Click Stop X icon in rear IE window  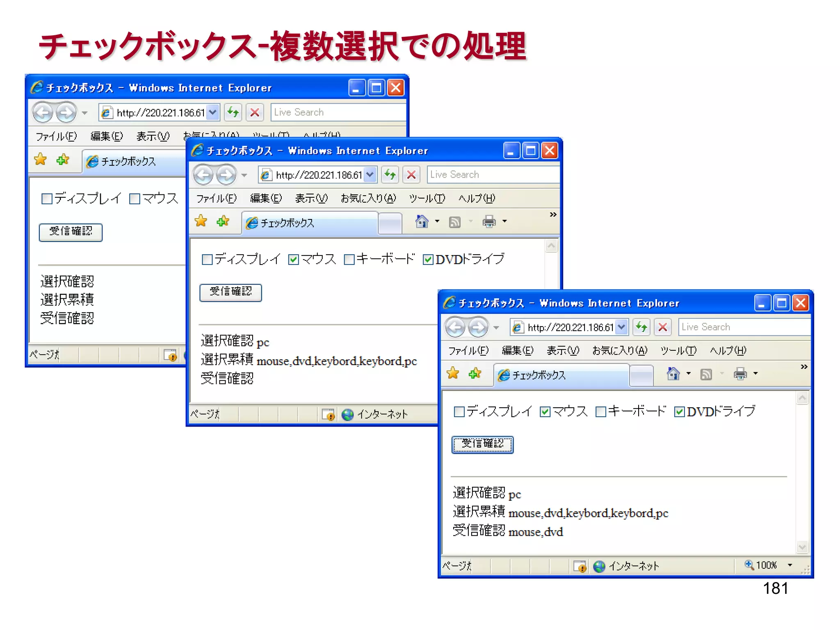(x=255, y=112)
